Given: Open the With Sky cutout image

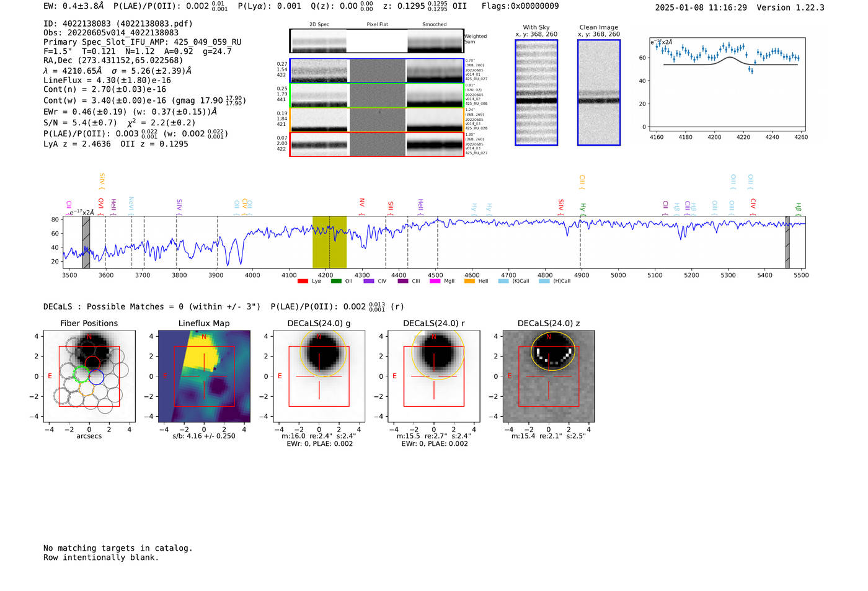Looking at the screenshot, I should 536,92.
